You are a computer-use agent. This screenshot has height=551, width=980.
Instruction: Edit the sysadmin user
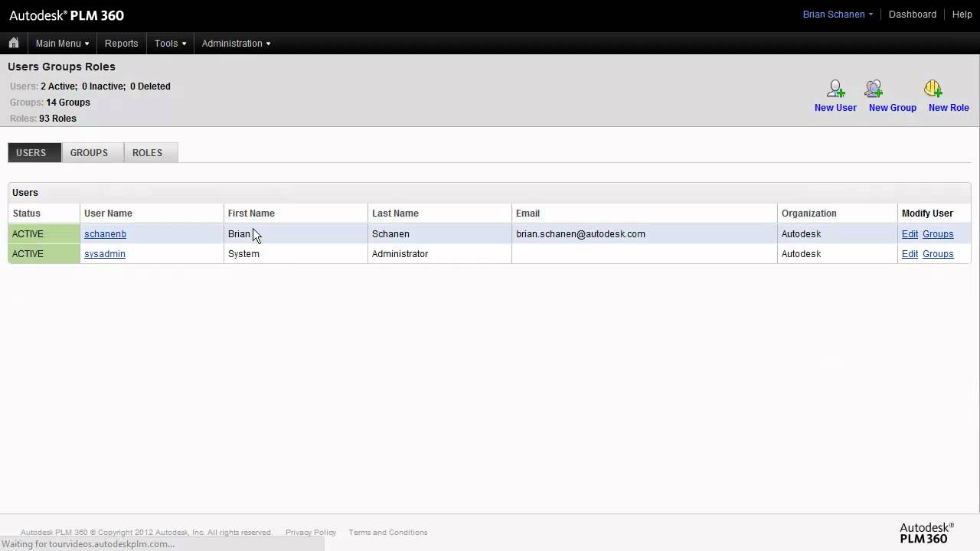click(910, 254)
